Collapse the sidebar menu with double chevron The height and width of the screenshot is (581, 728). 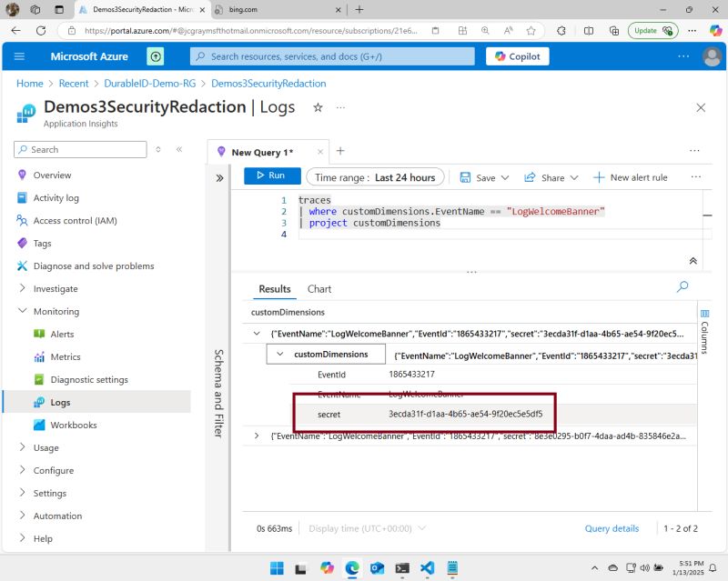point(179,149)
